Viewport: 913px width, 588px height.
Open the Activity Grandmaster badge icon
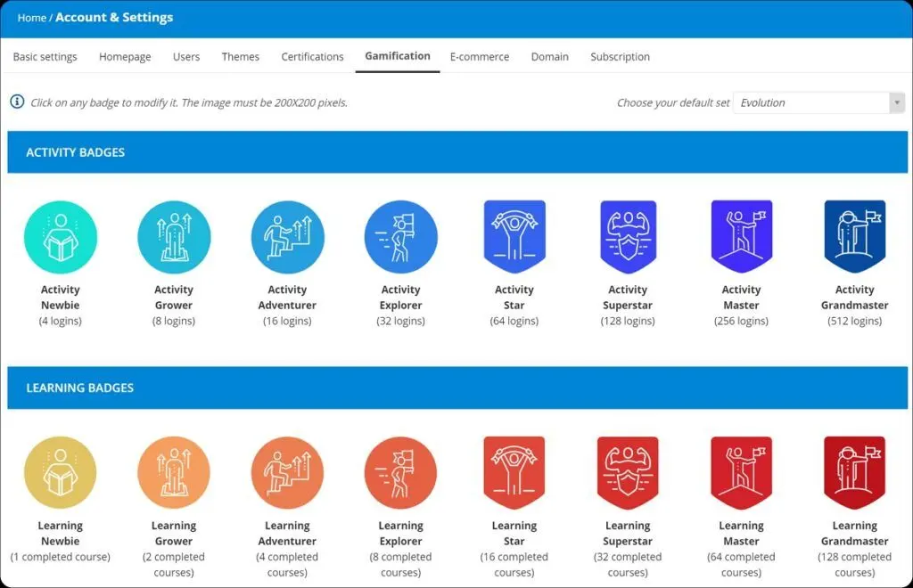pos(855,236)
